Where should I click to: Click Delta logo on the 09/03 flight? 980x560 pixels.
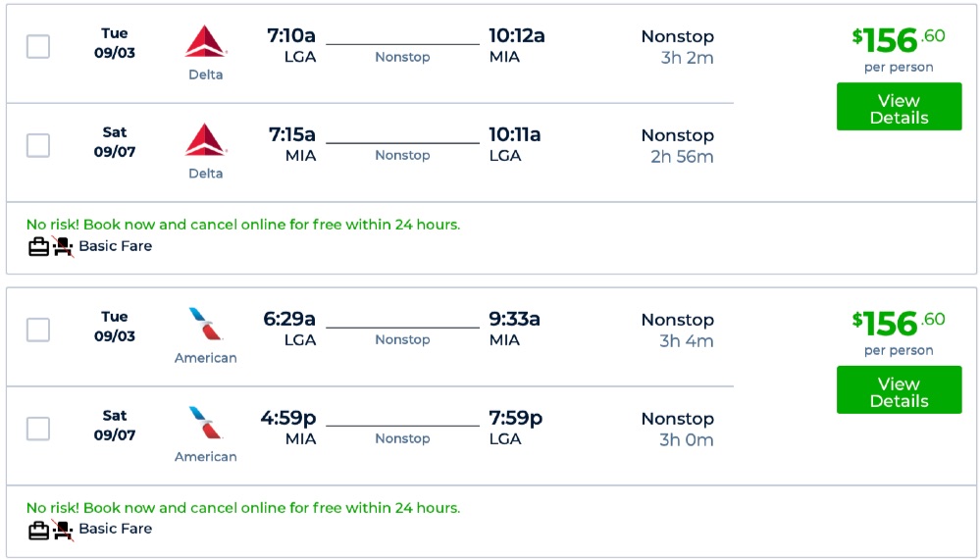206,41
